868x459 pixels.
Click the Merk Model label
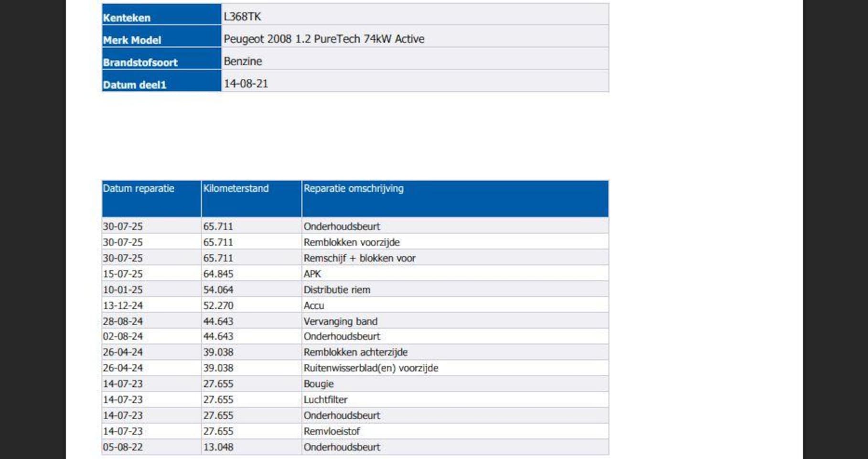coord(132,40)
